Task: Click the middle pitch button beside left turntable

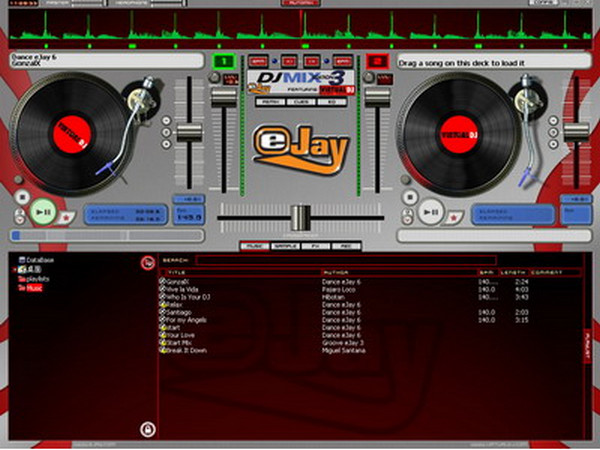Action: point(166,132)
